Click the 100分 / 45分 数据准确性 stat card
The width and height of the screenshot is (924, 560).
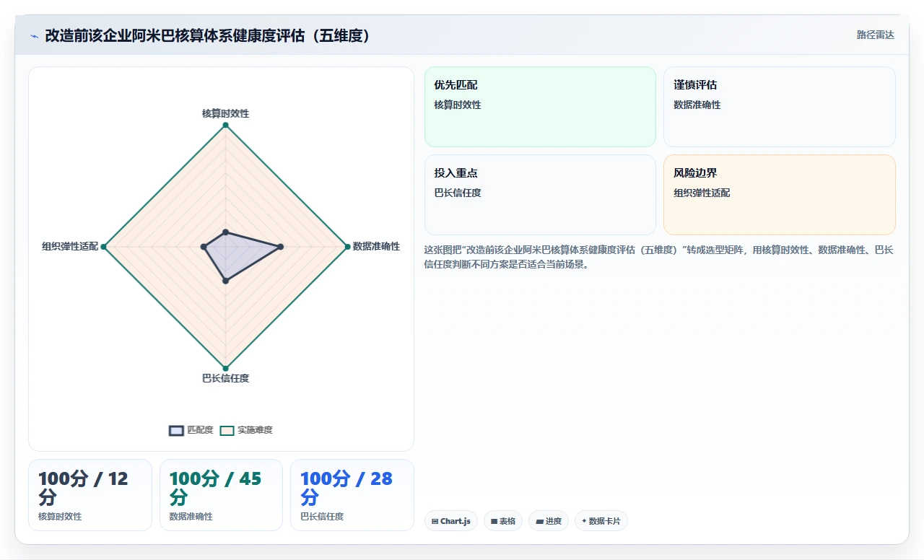point(221,495)
